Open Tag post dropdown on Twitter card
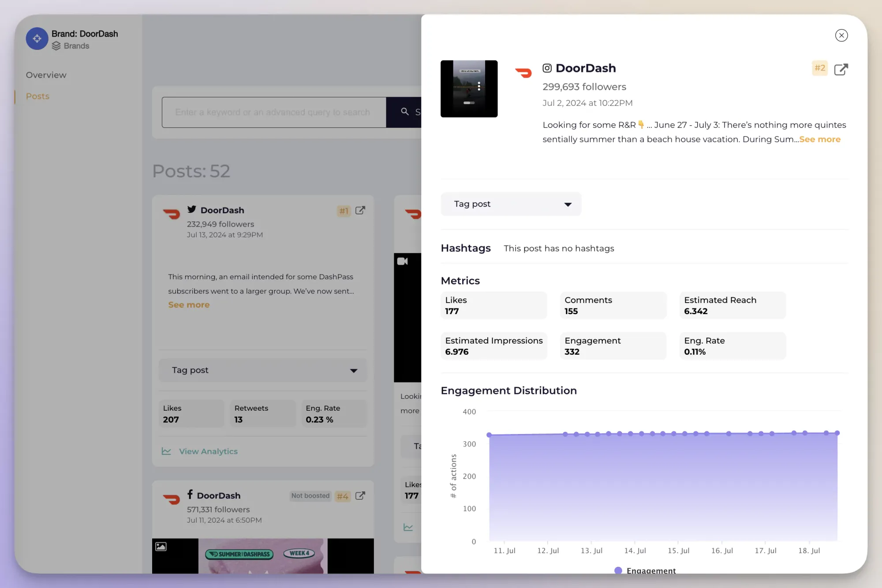 (263, 370)
